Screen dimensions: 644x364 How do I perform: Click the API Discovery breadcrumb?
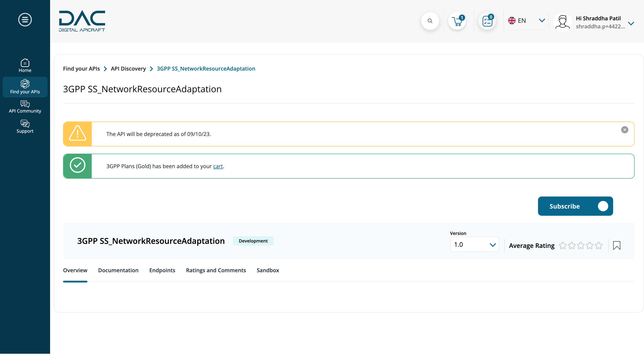128,69
